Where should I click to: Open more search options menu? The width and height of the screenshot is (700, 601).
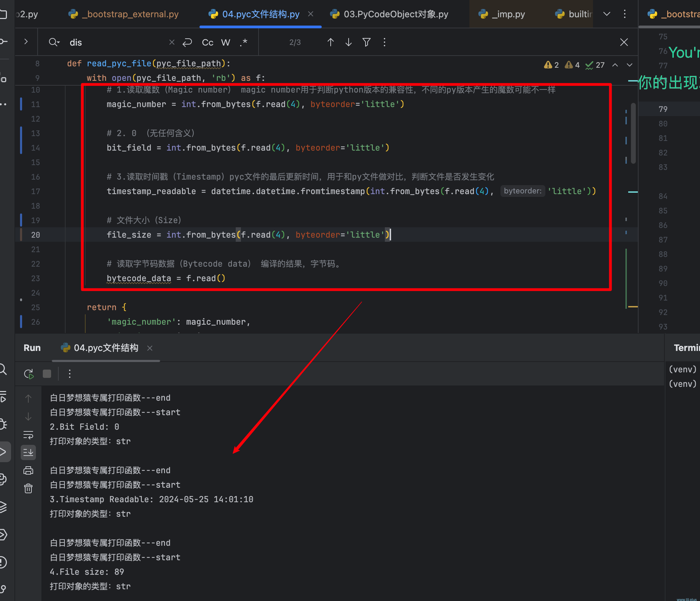coord(385,42)
